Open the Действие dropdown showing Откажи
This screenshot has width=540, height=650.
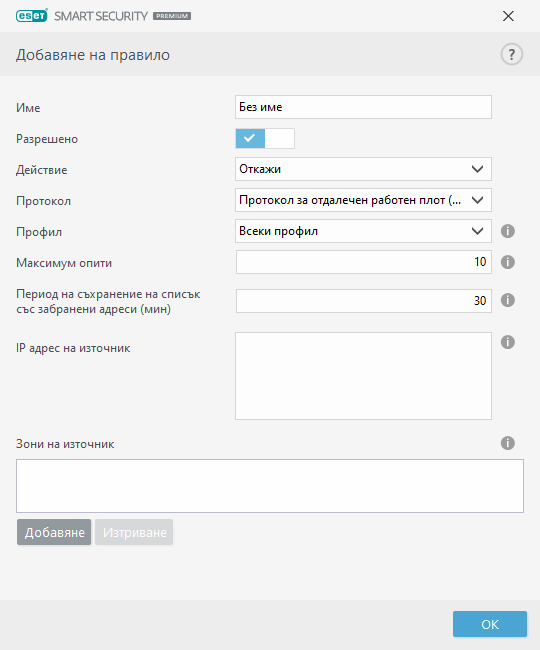363,169
